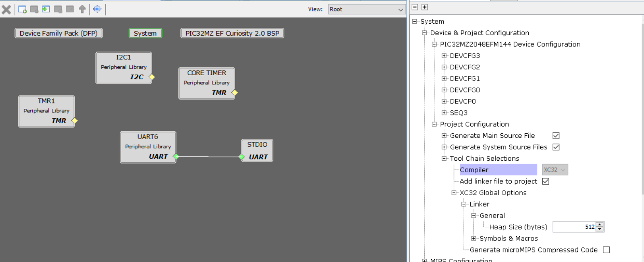Screen dimensions: 644x262
Task: Select the TMR1 Peripheral Library block
Action: [x=46, y=111]
